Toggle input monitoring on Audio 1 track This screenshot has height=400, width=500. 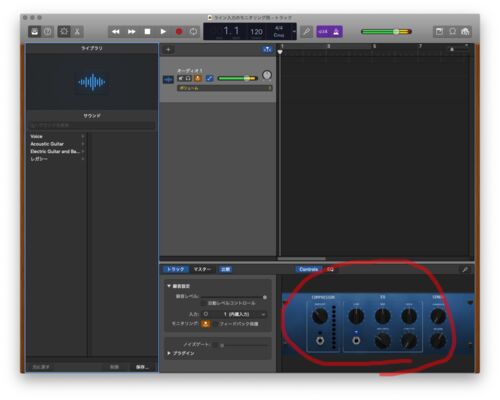tap(198, 78)
